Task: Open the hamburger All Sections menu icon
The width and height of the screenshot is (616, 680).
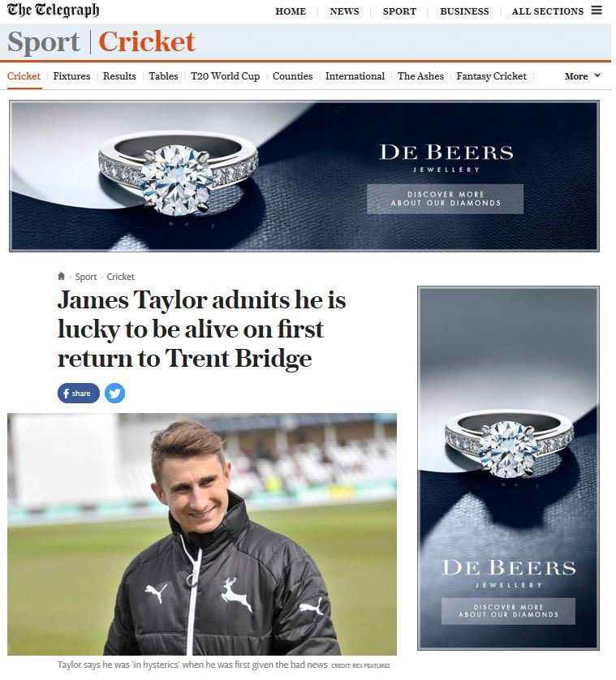Action: tap(597, 11)
